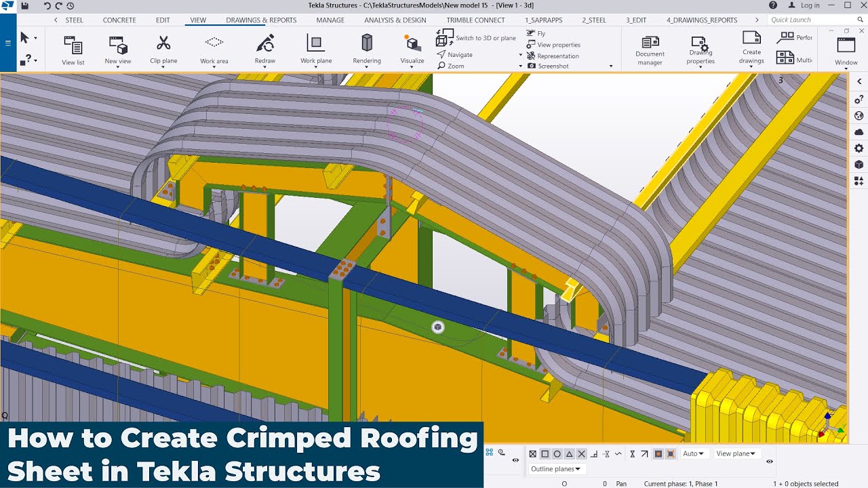Image resolution: width=868 pixels, height=488 pixels.
Task: Click the Fly command
Action: coord(536,33)
